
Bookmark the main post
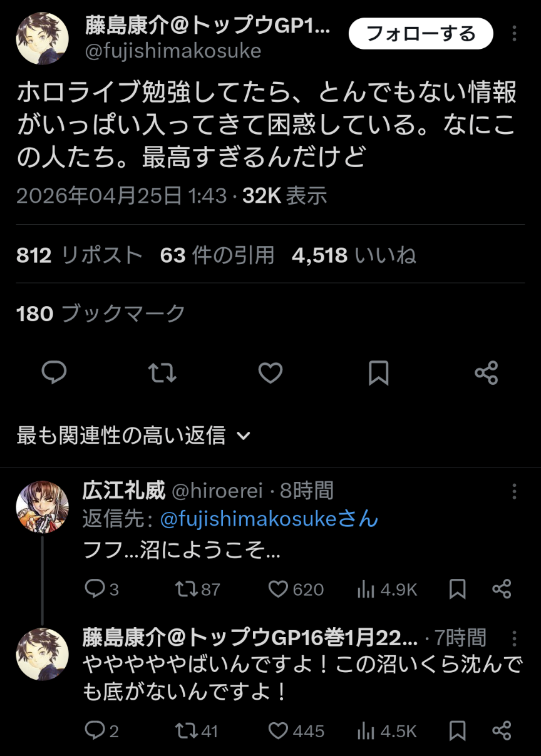378,373
